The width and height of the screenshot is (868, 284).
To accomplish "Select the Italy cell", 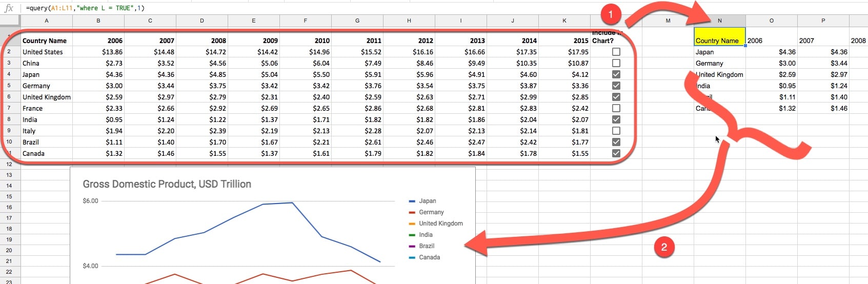I will tap(46, 131).
